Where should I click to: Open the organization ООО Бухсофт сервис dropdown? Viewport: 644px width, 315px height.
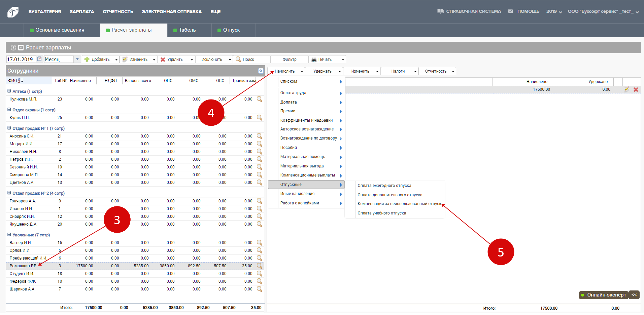coord(603,11)
